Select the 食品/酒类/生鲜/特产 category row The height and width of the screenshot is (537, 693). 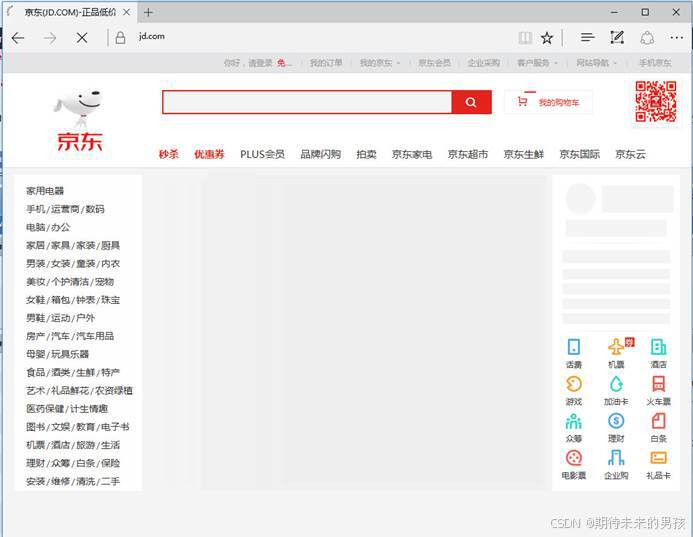point(73,372)
